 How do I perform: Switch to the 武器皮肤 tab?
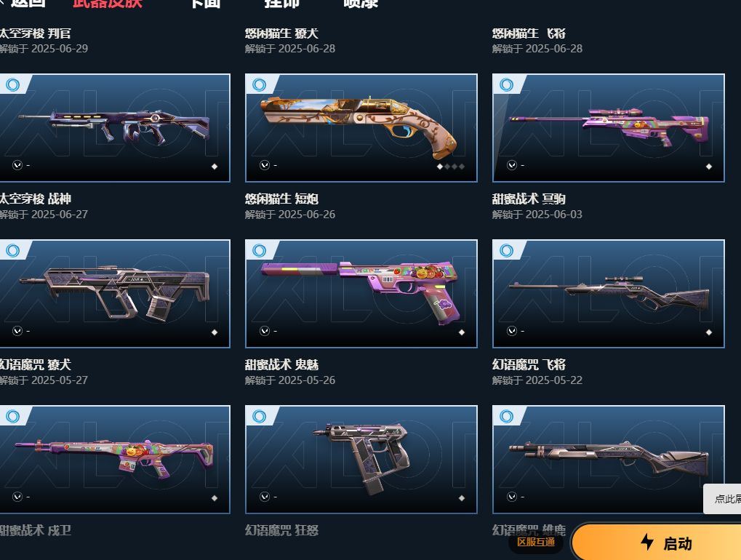[108, 4]
